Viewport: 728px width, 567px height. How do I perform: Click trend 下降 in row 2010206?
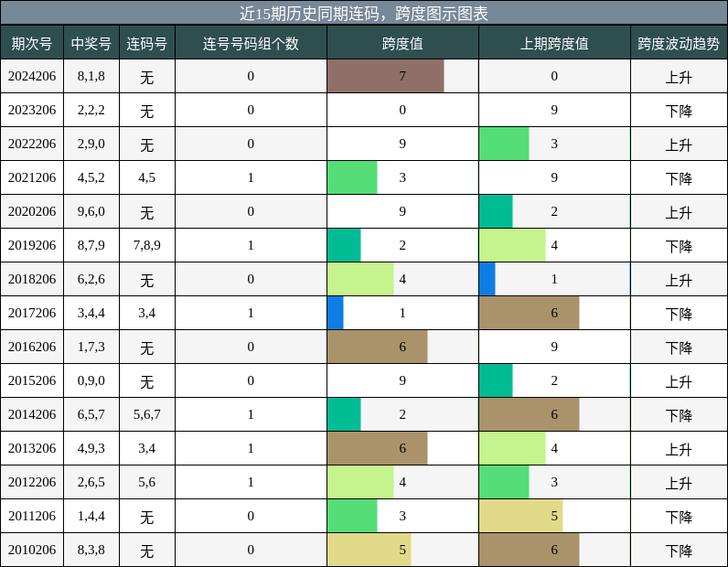click(679, 551)
